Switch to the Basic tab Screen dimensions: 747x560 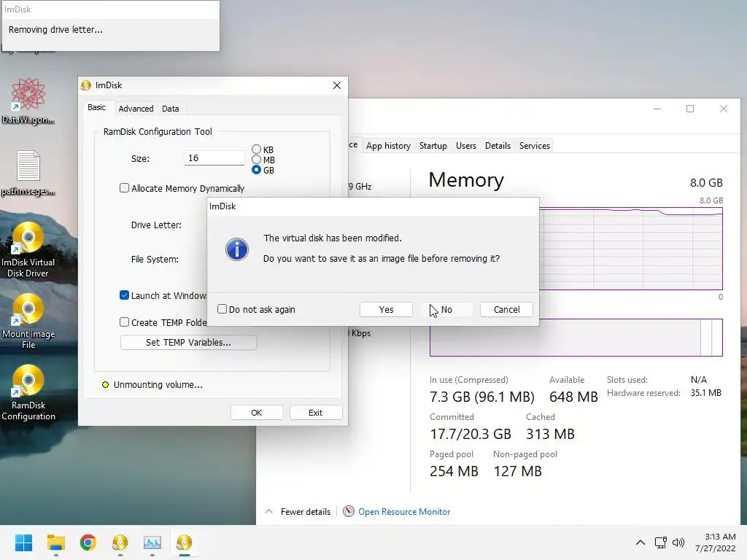(x=97, y=108)
